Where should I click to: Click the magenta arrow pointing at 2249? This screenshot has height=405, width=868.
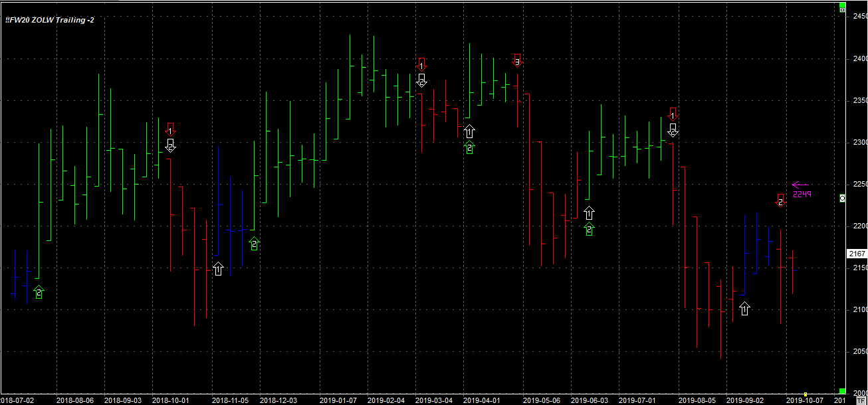800,185
